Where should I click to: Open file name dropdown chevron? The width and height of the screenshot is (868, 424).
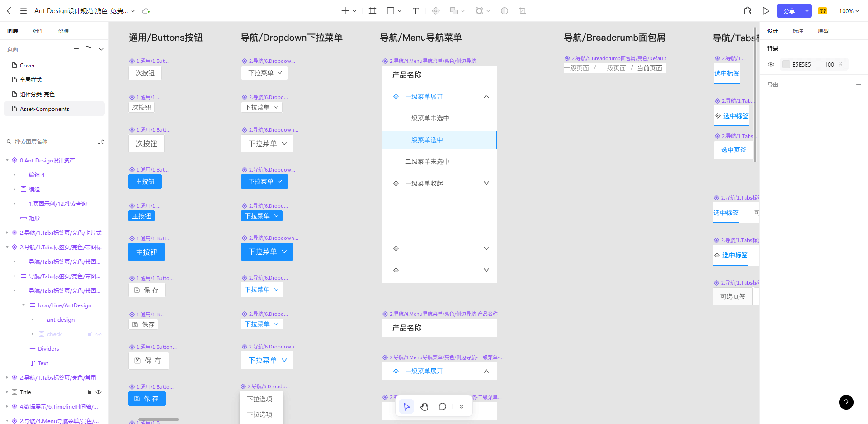pos(133,11)
